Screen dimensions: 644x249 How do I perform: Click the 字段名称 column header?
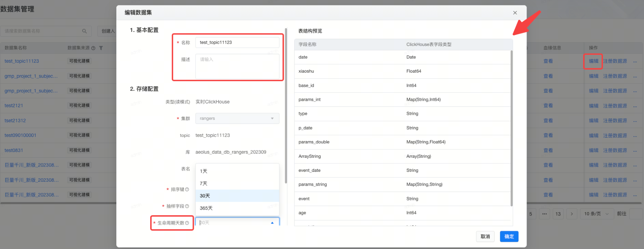[x=307, y=44]
